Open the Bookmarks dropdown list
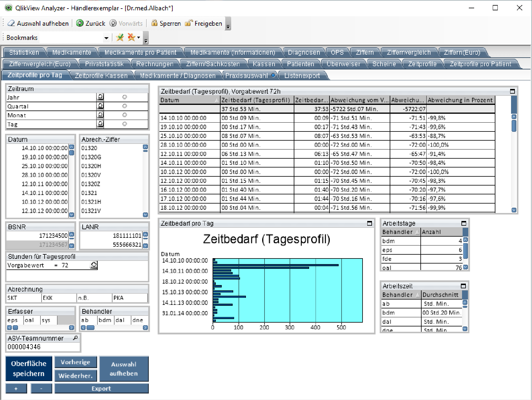 (106, 38)
